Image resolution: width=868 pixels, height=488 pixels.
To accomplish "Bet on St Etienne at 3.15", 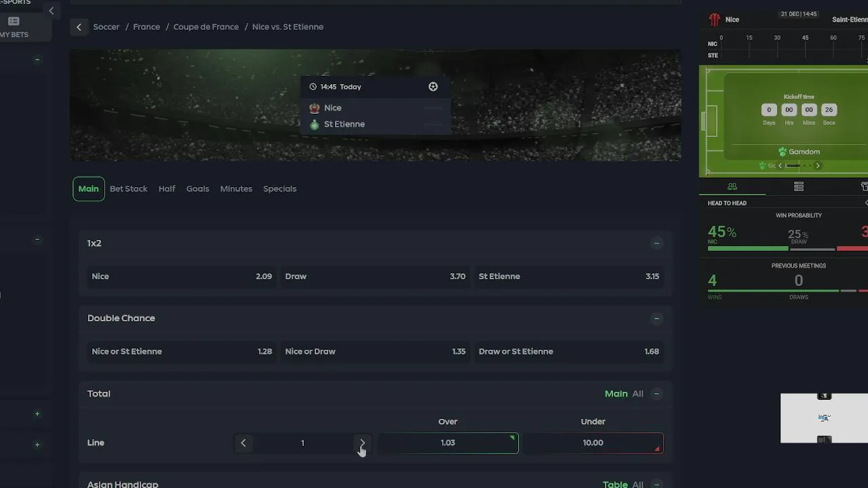I will pyautogui.click(x=569, y=277).
